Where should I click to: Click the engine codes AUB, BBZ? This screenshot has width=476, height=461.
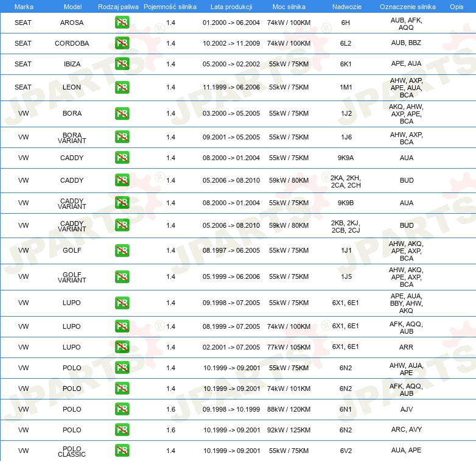pyautogui.click(x=406, y=43)
